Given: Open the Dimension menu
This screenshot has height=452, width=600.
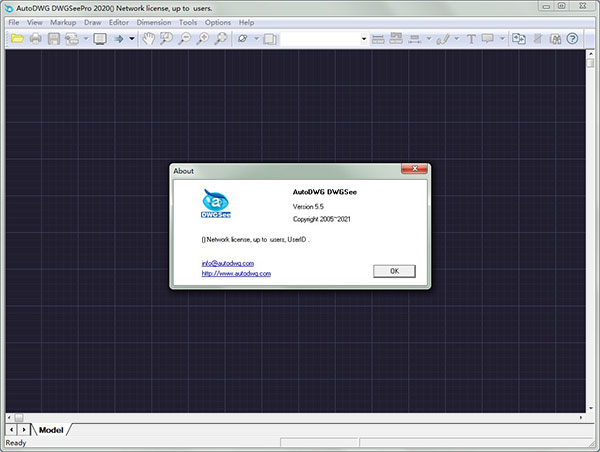Looking at the screenshot, I should (x=154, y=22).
